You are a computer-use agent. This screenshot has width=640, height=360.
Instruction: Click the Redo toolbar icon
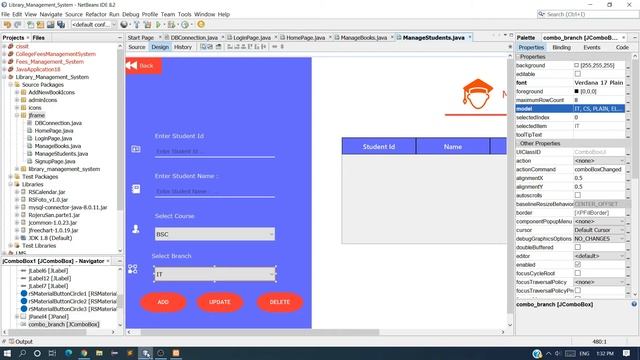pos(18,24)
